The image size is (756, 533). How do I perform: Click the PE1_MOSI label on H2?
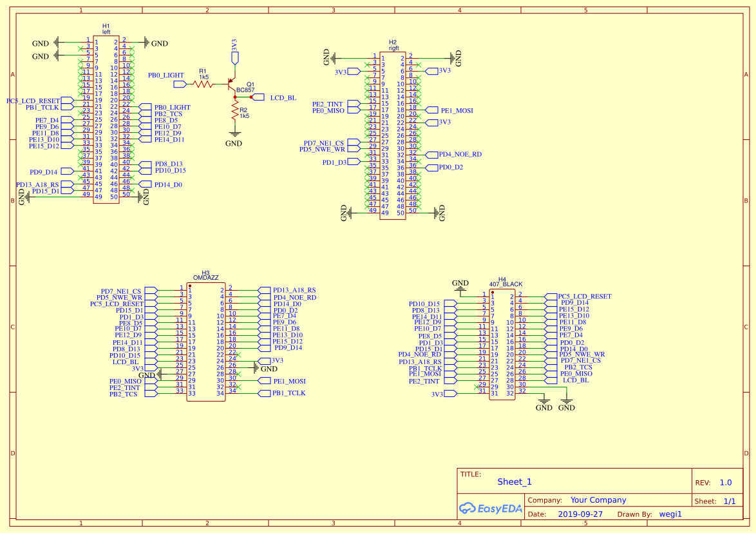coord(457,110)
